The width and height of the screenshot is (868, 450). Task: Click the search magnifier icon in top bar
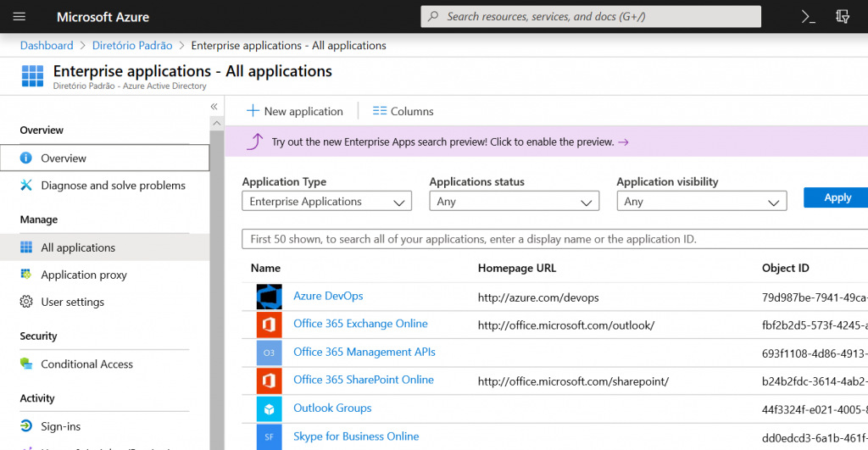tap(433, 17)
